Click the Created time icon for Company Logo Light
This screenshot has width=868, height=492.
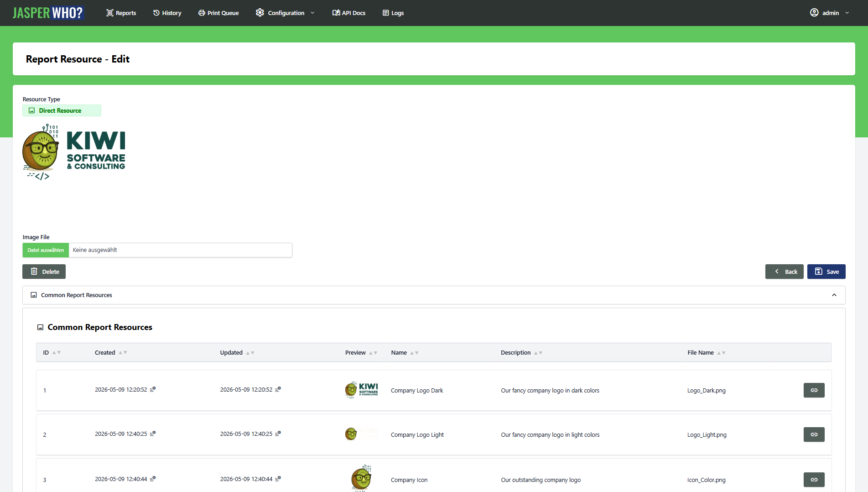point(153,434)
